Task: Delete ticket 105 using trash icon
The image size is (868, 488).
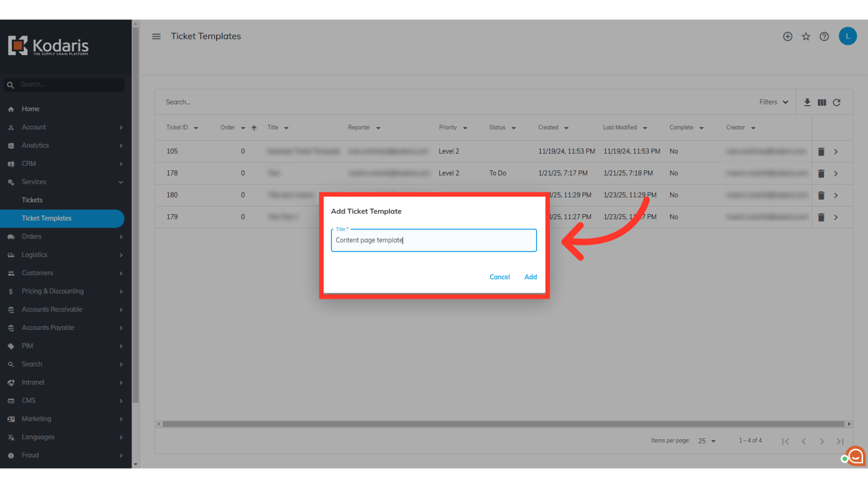Action: (821, 152)
